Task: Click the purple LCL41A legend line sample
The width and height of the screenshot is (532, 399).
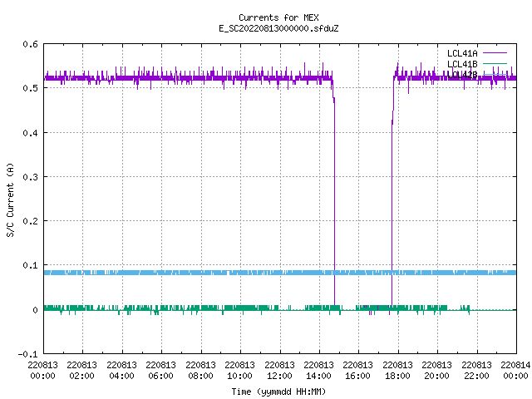Action: tap(495, 53)
